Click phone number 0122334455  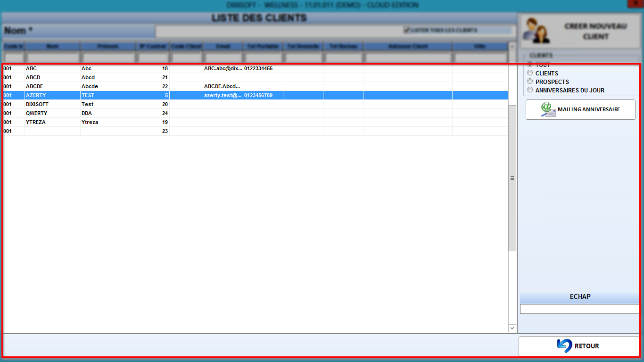pyautogui.click(x=258, y=68)
